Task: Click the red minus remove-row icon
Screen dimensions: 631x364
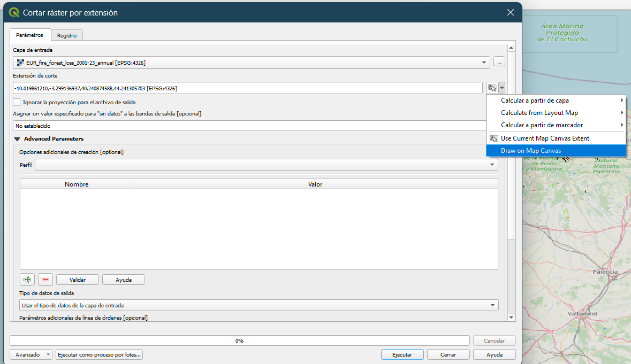Action: pyautogui.click(x=45, y=280)
